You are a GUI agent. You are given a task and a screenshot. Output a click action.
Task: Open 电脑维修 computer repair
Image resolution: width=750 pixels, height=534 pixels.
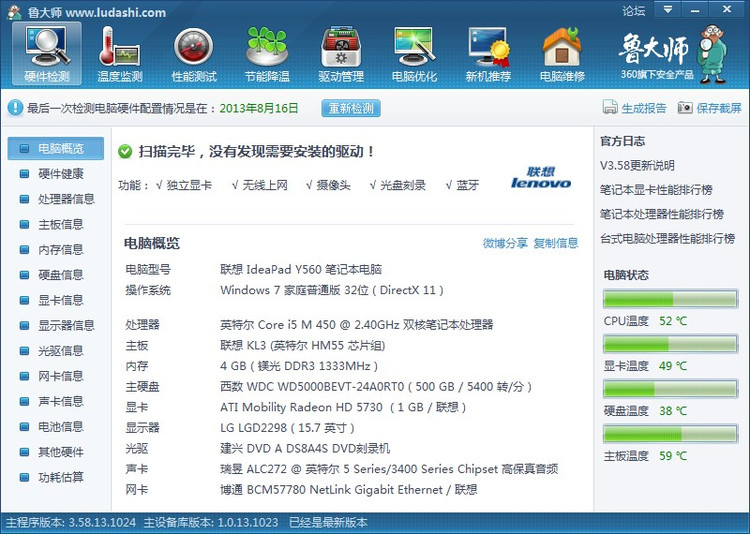[x=562, y=54]
